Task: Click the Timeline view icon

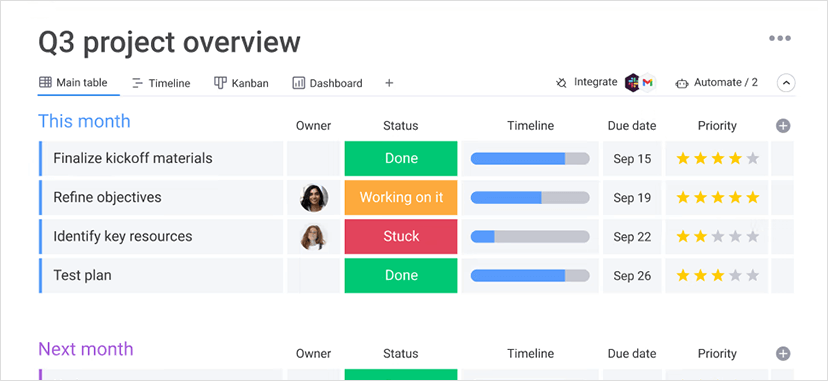Action: pyautogui.click(x=137, y=83)
